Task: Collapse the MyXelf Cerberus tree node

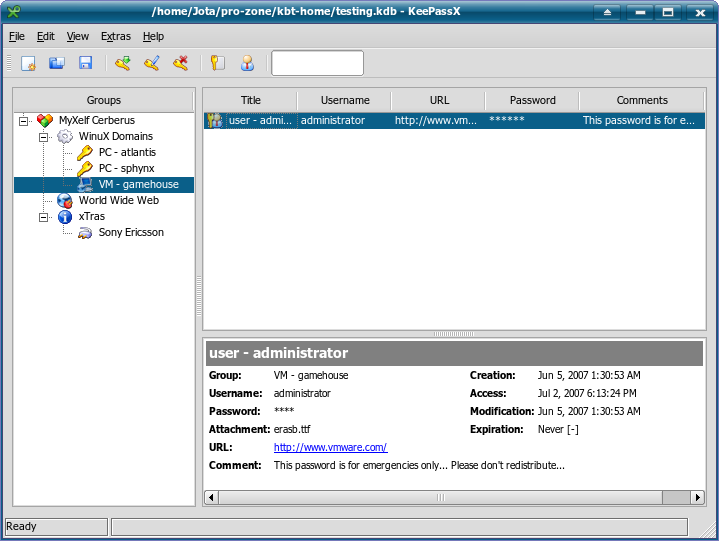Action: point(23,121)
